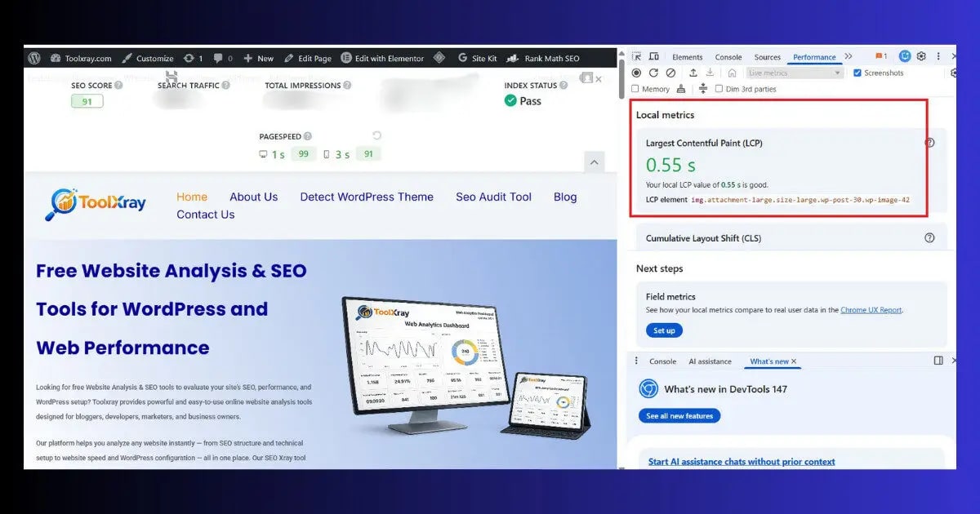This screenshot has height=514, width=980.
Task: Uncheck the Screenshots checkbox
Action: (857, 73)
